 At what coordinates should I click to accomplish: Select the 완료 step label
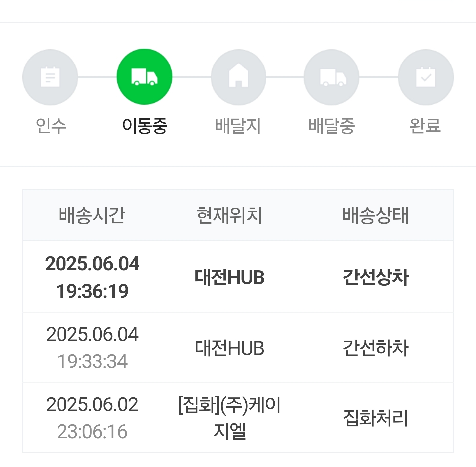point(425,126)
